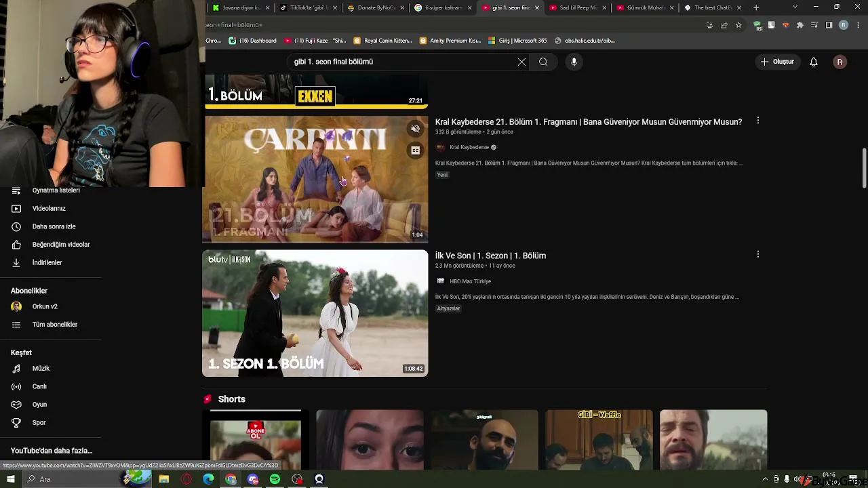This screenshot has width=868, height=488.
Task: Open the Windows Start menu
Action: click(10, 479)
